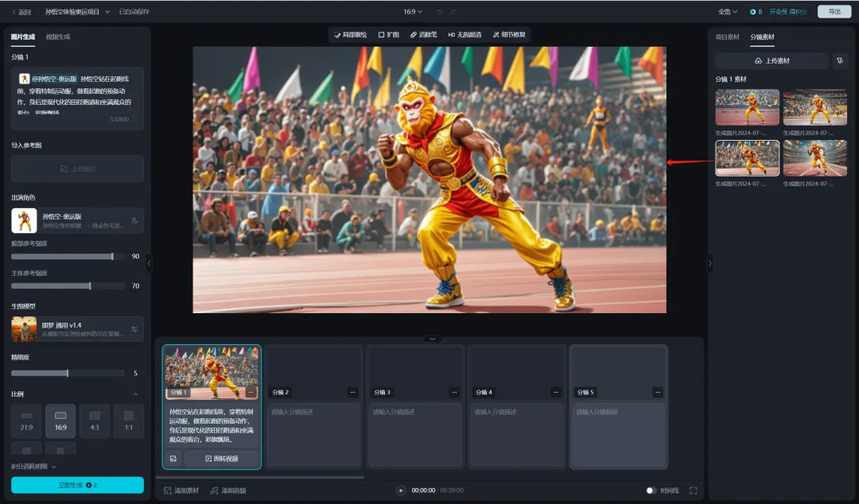Click the fullscreen icon at bottom right

(694, 490)
